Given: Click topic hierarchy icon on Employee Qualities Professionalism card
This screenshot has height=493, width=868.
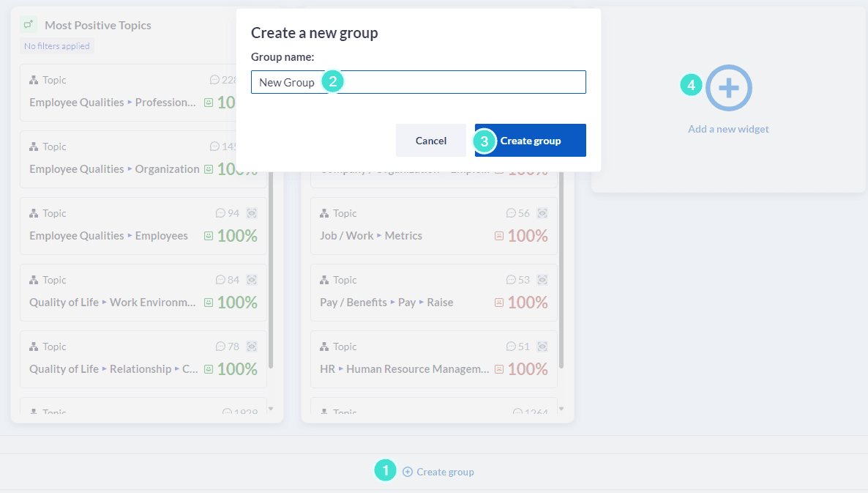Looking at the screenshot, I should 34,80.
